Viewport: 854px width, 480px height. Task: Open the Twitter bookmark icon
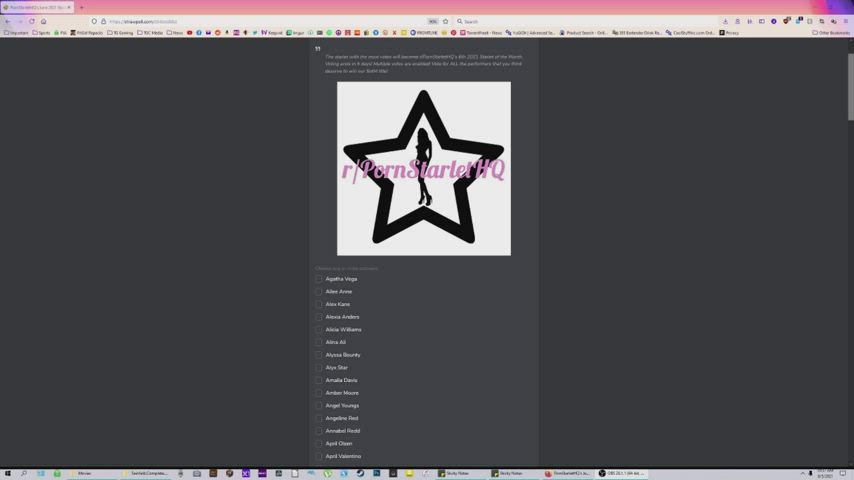(254, 33)
